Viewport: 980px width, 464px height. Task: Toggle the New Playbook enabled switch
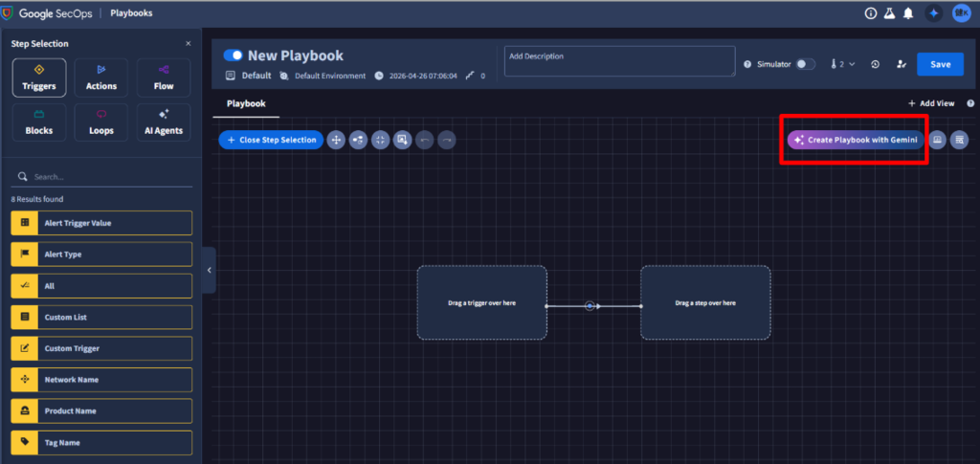tap(234, 55)
